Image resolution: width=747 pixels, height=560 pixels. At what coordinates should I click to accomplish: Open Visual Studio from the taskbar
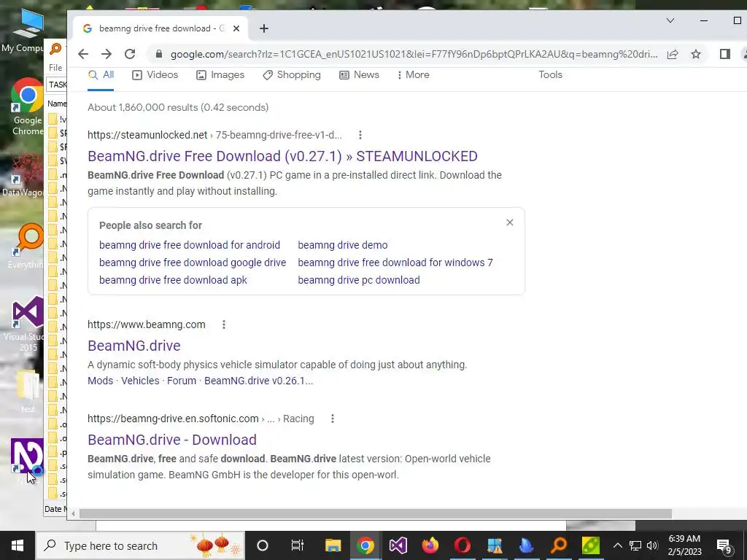pos(398,545)
